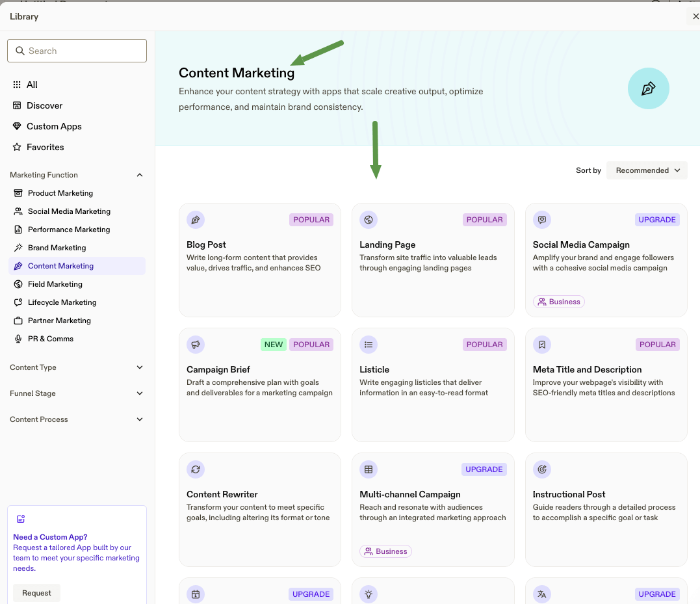The image size is (700, 604).
Task: Select Social Media Marketing category
Action: tap(69, 211)
